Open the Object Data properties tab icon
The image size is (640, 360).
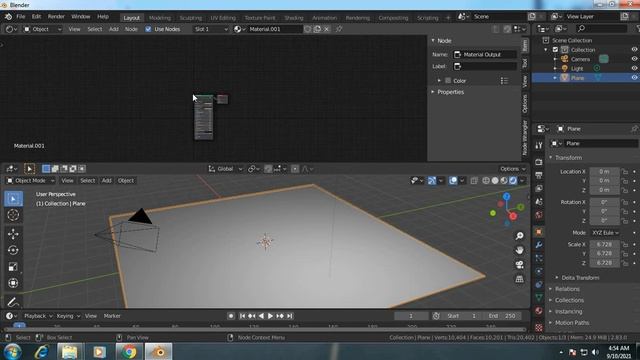[539, 298]
